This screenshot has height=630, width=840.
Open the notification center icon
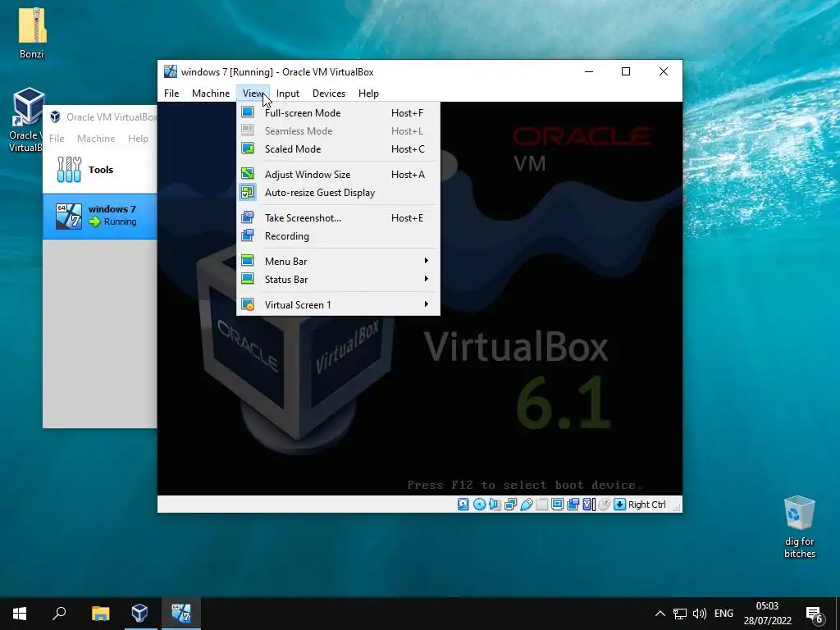point(815,614)
